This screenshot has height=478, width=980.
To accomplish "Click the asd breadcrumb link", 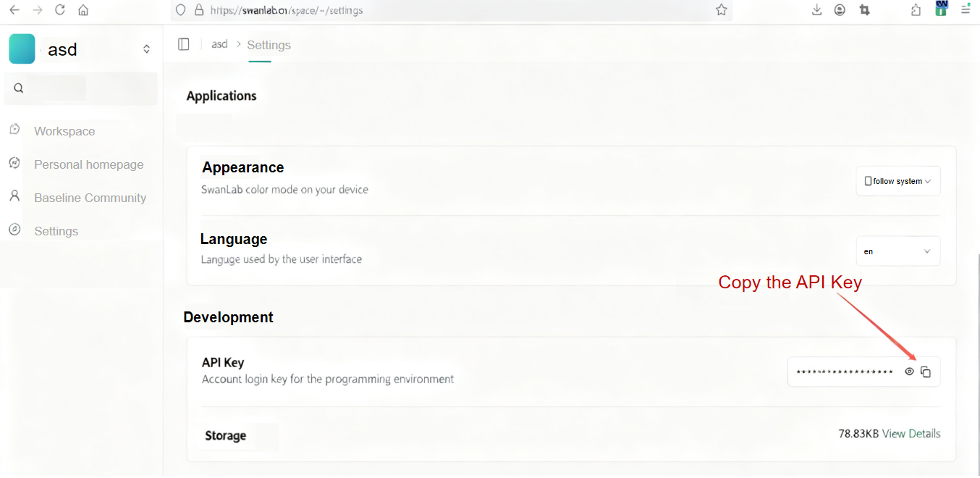I will [219, 45].
